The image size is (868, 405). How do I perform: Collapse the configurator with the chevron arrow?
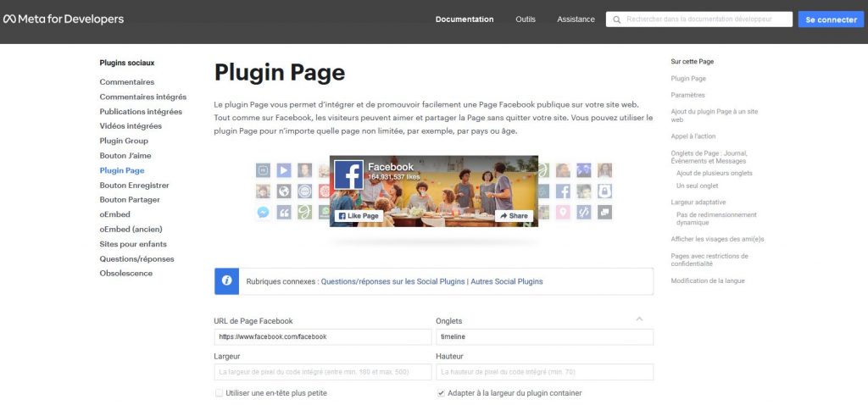(639, 319)
